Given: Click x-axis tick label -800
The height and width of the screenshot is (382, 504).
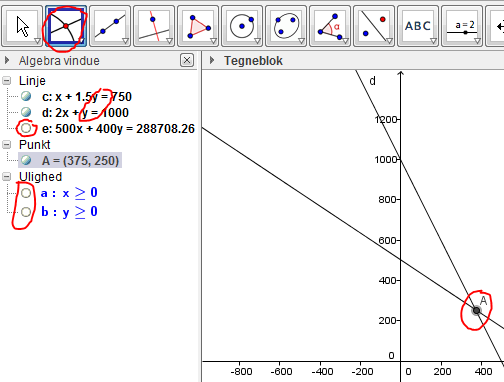Looking at the screenshot, I should point(241,371).
